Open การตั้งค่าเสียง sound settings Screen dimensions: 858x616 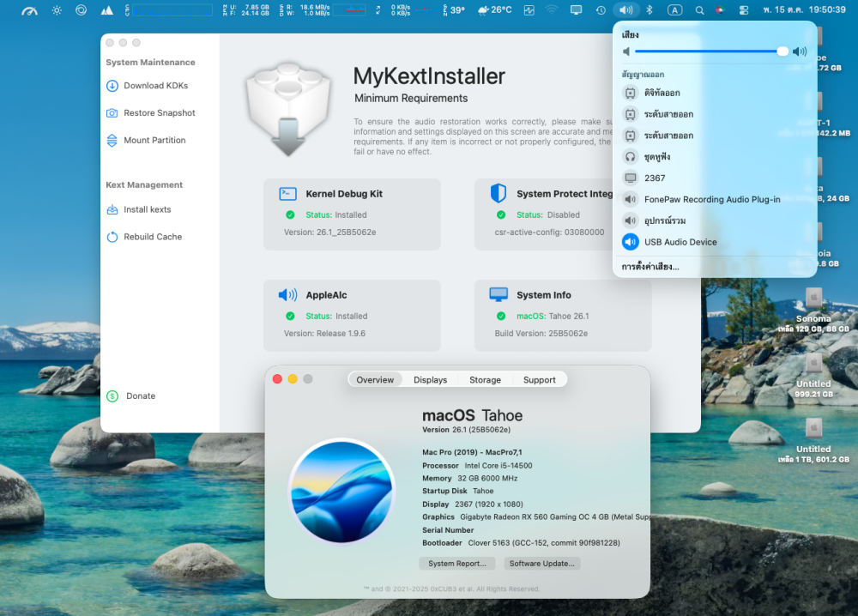pos(650,267)
